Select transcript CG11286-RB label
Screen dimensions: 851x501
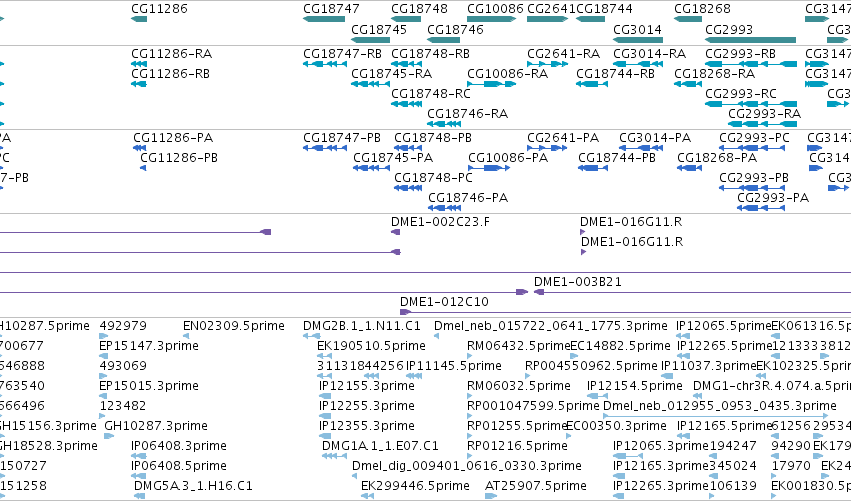170,73
